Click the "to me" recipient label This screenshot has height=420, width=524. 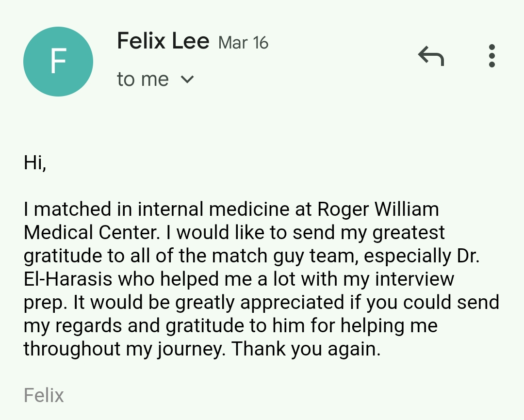coord(143,80)
